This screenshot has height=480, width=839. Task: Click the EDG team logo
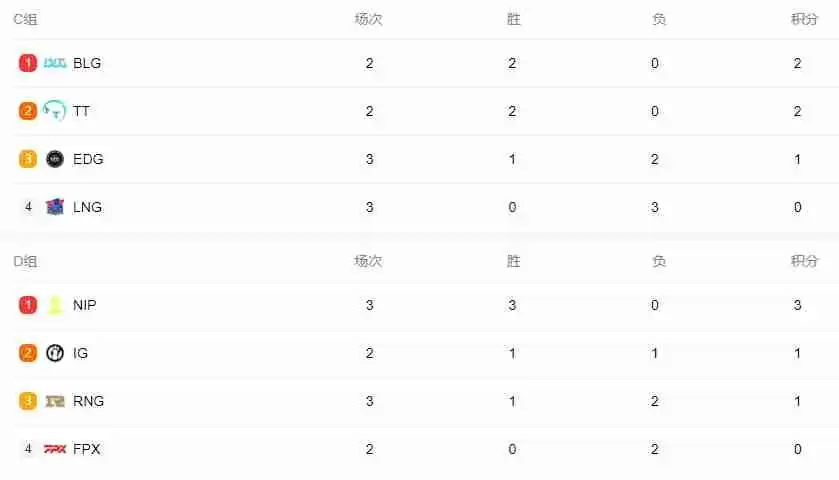pos(55,159)
